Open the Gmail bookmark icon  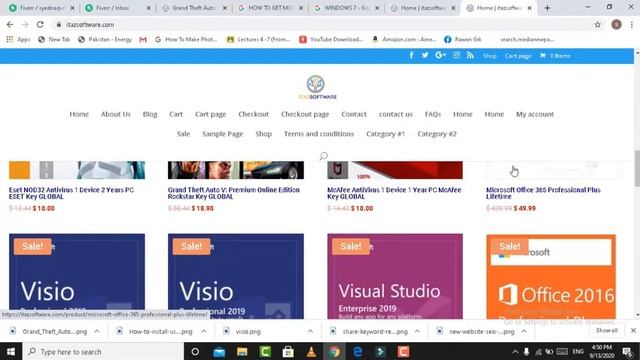[143, 40]
